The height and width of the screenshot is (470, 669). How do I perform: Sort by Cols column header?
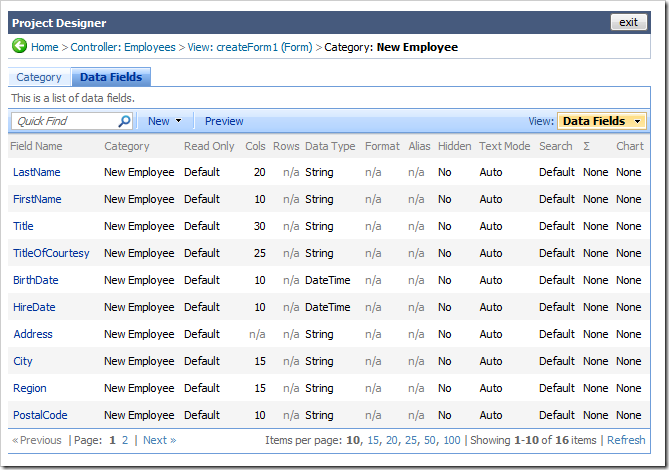pos(255,146)
